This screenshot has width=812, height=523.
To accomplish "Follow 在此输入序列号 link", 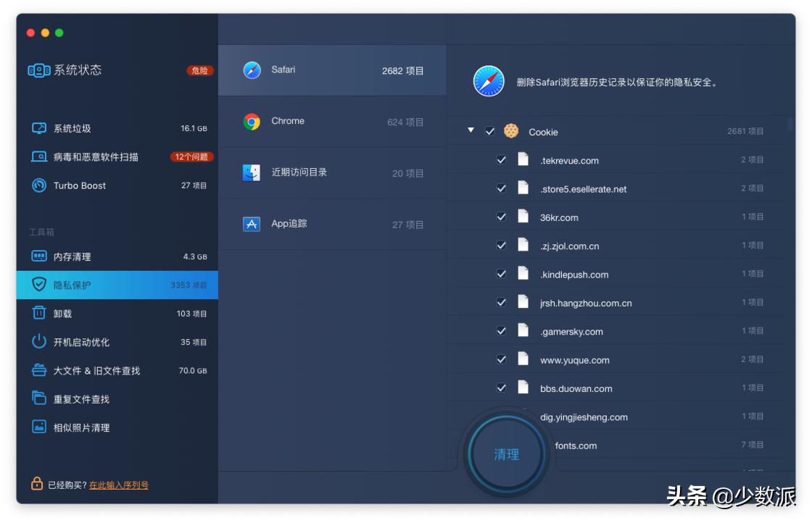I will click(x=119, y=485).
